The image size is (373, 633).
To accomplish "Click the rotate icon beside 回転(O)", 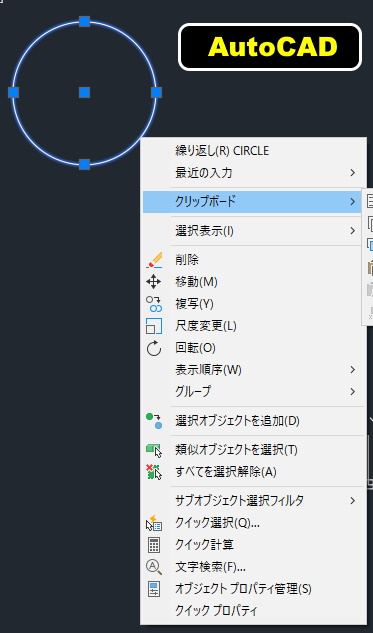I will 154,348.
